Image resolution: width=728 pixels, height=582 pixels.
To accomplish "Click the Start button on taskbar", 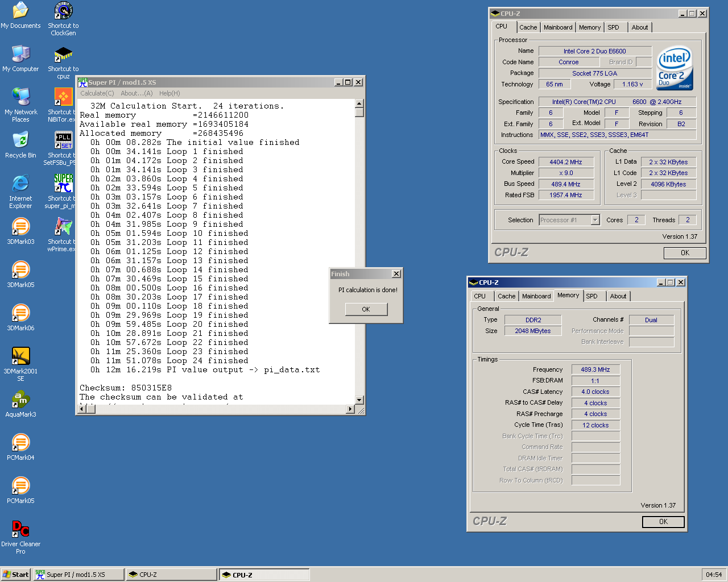I will [x=15, y=575].
